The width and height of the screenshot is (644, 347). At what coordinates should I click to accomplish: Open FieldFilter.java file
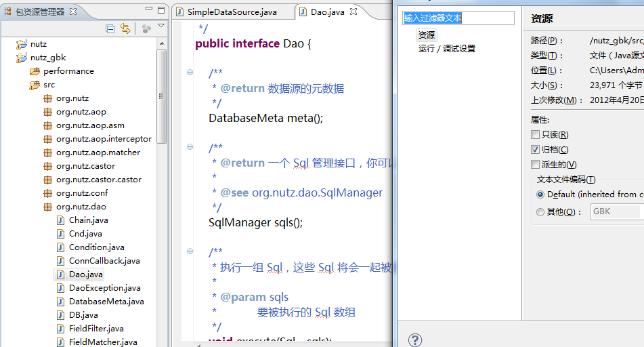(96, 329)
